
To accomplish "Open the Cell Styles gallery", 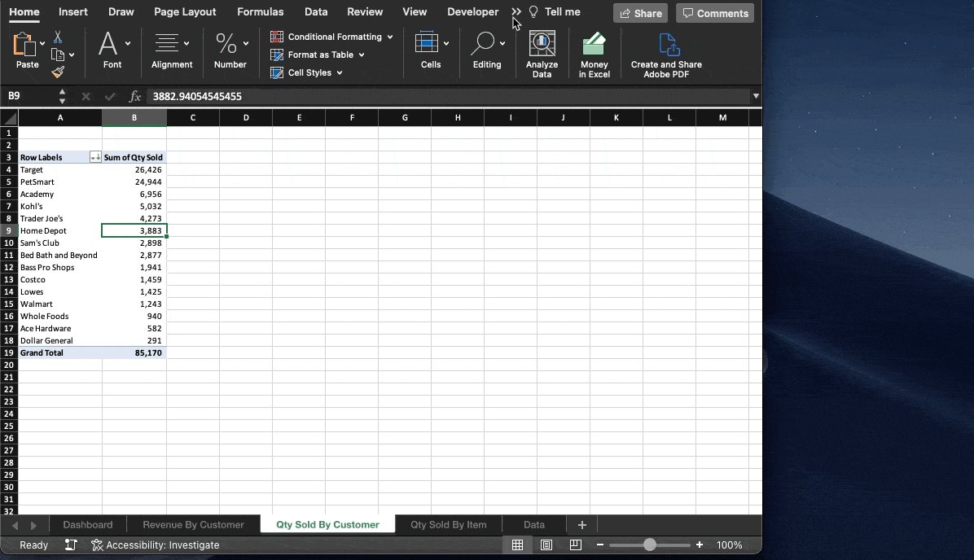I will coord(306,72).
